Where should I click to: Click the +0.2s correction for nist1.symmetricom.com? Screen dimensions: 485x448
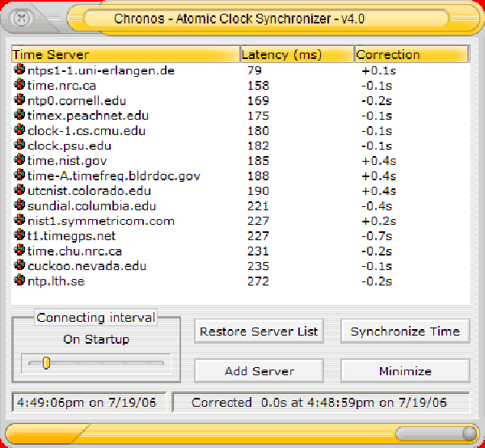pos(378,222)
